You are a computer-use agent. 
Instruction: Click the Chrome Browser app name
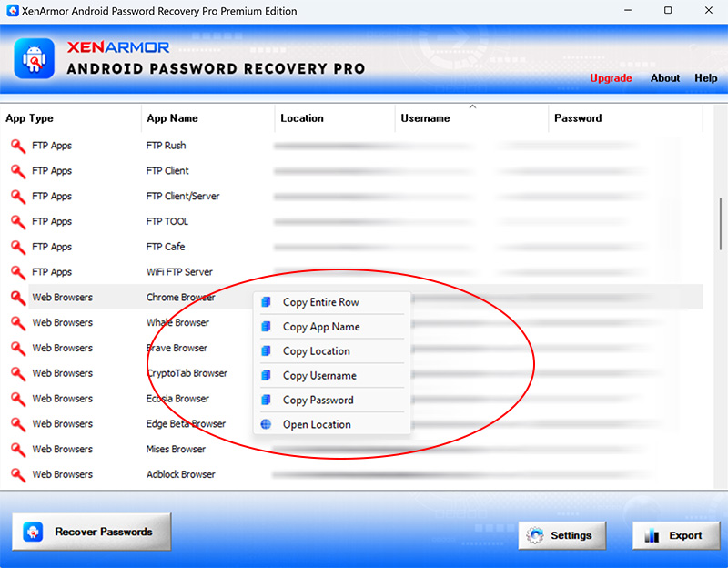(180, 298)
